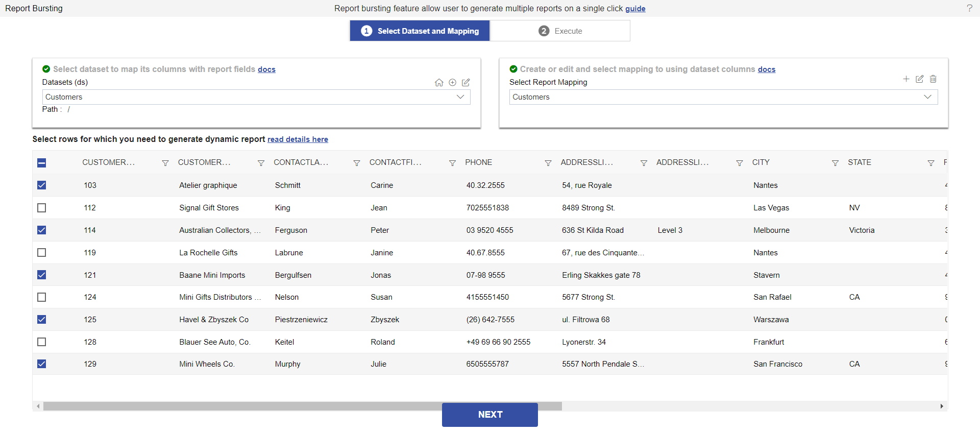Sort by STATE column header
The width and height of the screenshot is (980, 433).
click(x=860, y=162)
